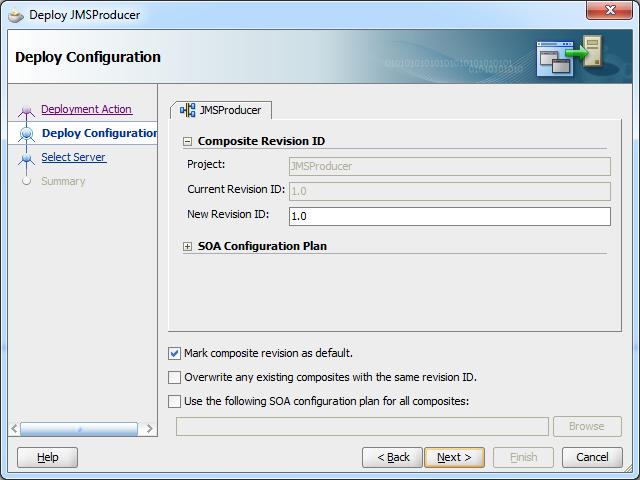Image resolution: width=640 pixels, height=480 pixels.
Task: Uncheck Mark composite revision as default
Action: coord(174,353)
